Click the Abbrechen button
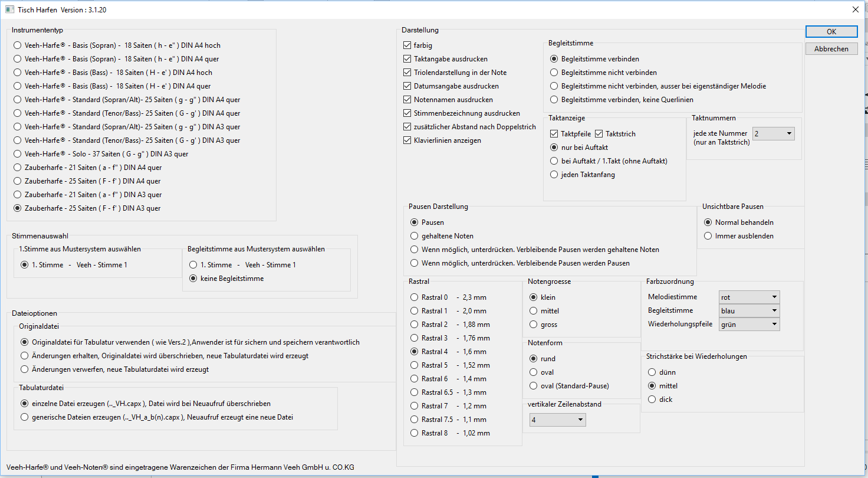Screen dimensions: 868x478 click(x=831, y=49)
